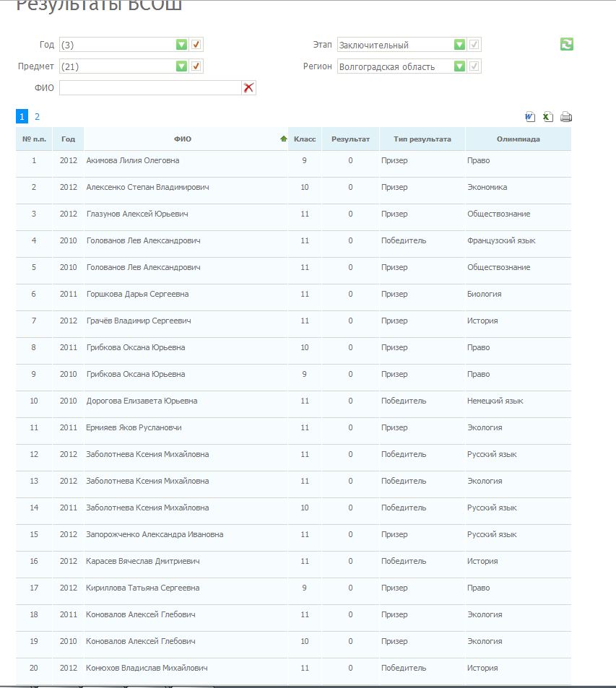616x688 pixels.
Task: Toggle the Этап filter checkbox
Action: tap(474, 44)
